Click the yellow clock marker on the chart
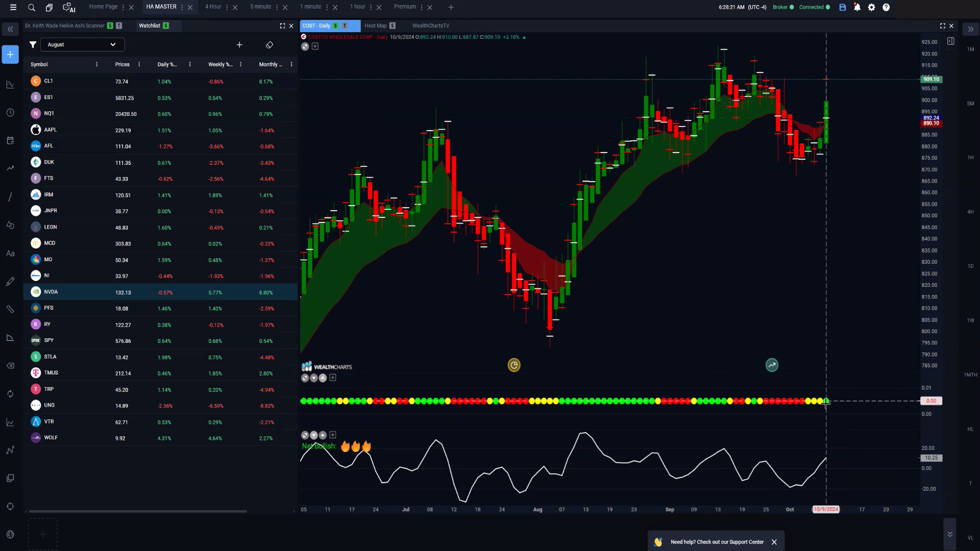The width and height of the screenshot is (980, 551). point(514,365)
